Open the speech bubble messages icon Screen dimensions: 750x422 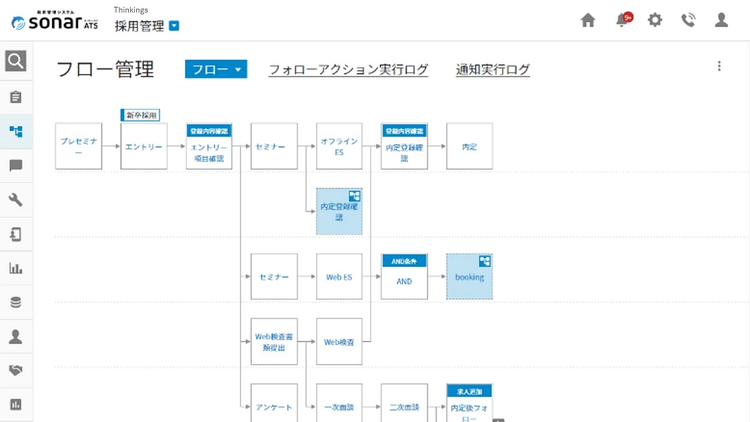tap(16, 166)
